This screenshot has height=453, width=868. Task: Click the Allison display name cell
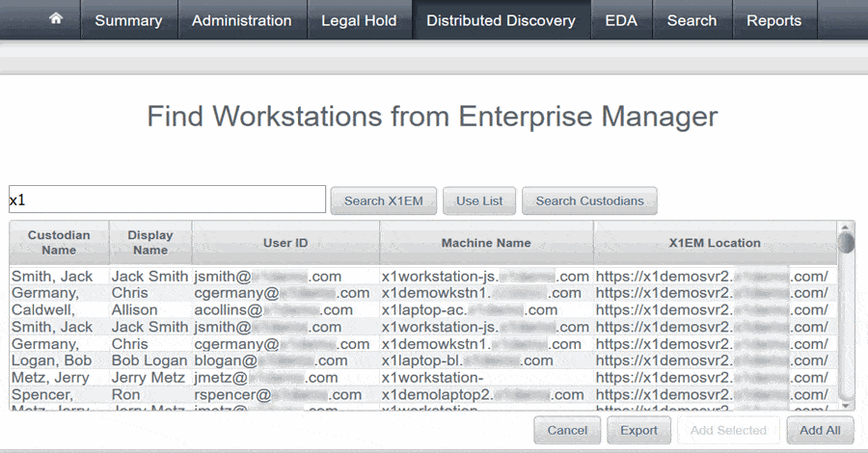[x=150, y=309]
